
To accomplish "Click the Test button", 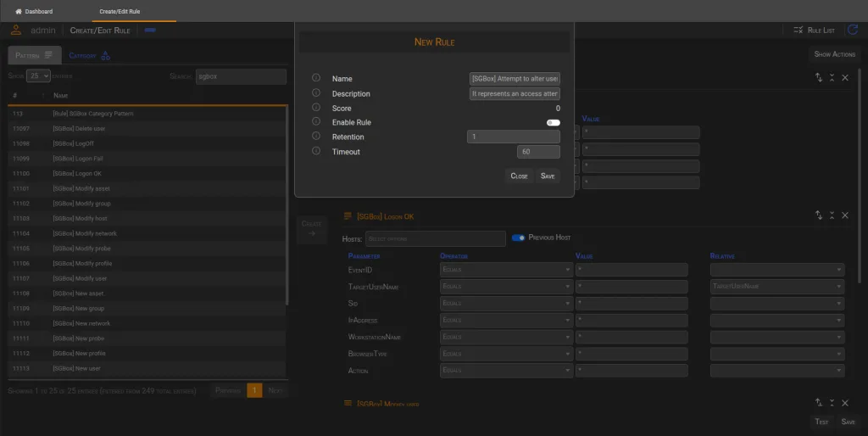I will coord(821,422).
